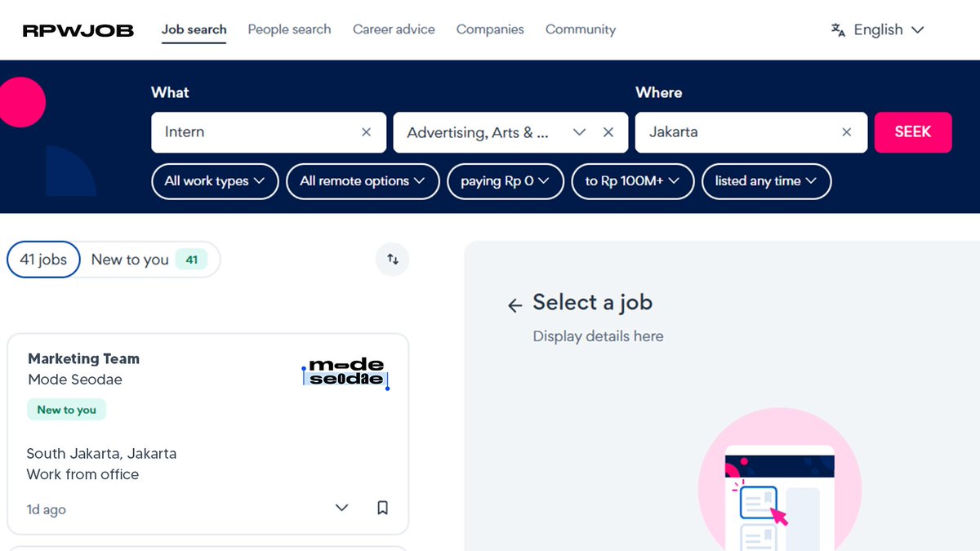The image size is (980, 551).
Task: Click the Display details here text
Action: point(598,336)
